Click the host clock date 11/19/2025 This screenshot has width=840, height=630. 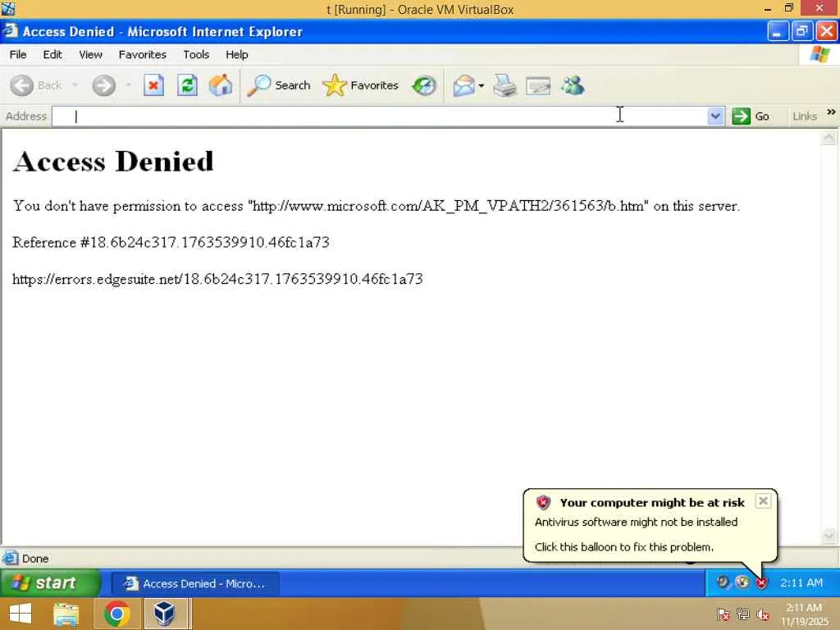coord(804,622)
